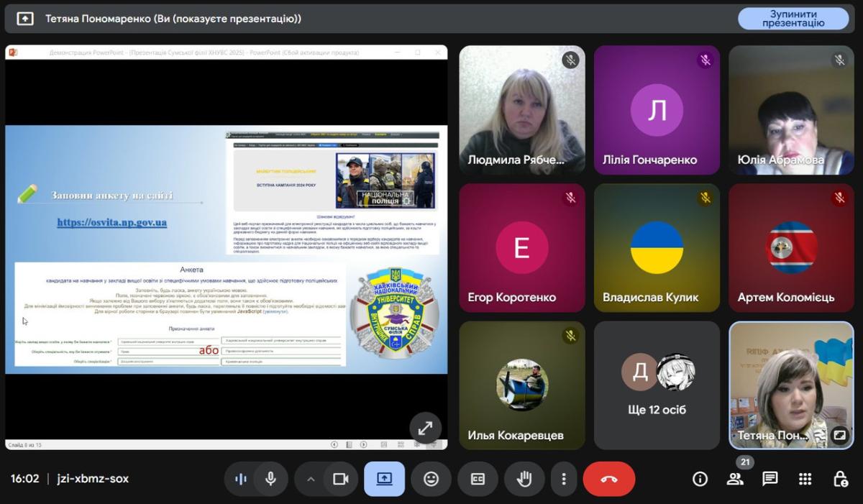
Task: Open host controls lock icon
Action: [840, 479]
